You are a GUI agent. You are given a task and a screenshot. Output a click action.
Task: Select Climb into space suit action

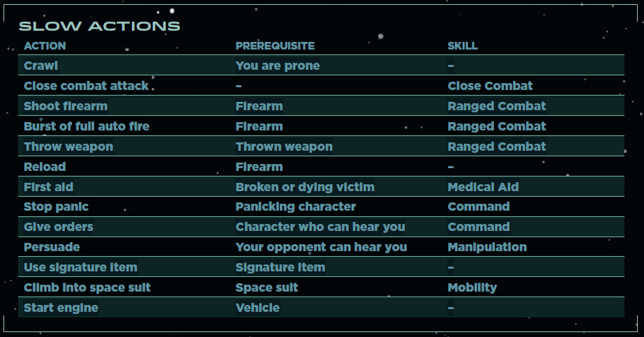(87, 287)
